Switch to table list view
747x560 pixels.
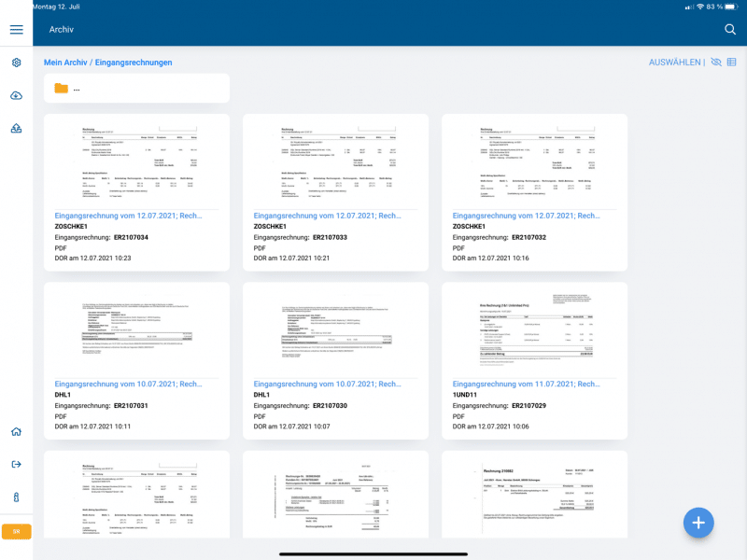732,63
